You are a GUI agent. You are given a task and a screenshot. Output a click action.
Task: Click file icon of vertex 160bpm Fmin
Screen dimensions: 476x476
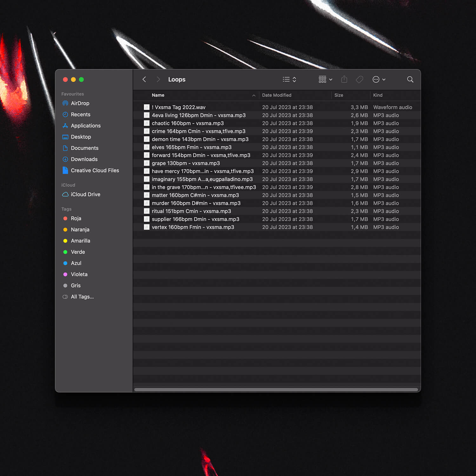pyautogui.click(x=147, y=227)
